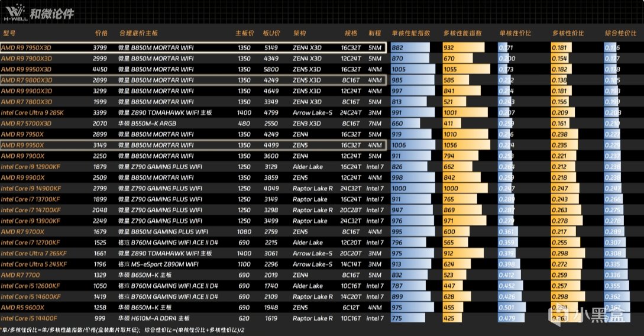644x336 pixels.
Task: Select the AMD R7 5700X3D model name
Action: tap(26, 123)
